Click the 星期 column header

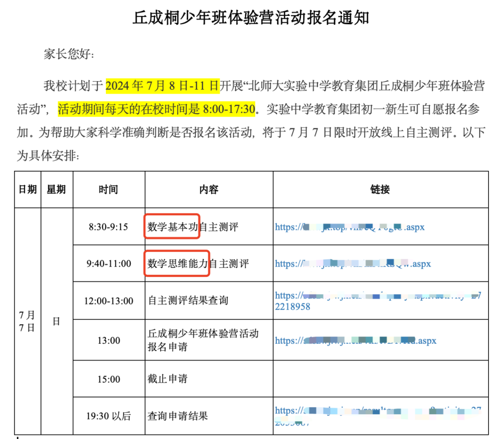[56, 189]
